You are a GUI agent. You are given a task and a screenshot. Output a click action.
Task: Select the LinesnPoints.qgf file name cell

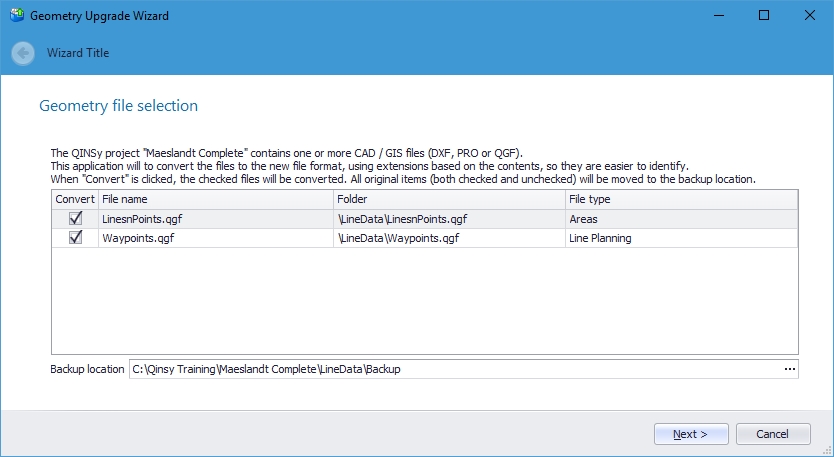click(215, 219)
